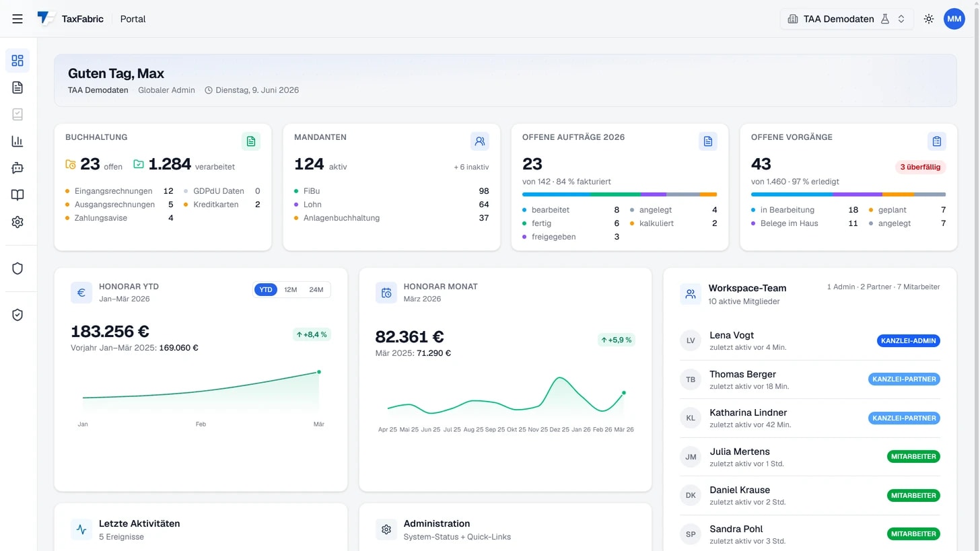Click the clock icon beside the date
This screenshot has height=551, width=980.
coord(209,90)
